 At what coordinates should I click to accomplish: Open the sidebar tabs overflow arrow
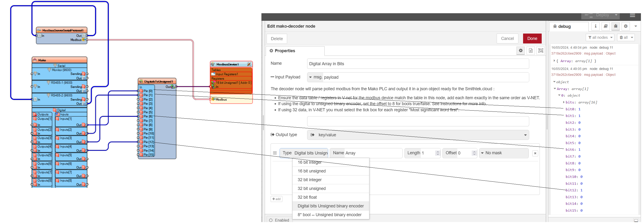[636, 26]
